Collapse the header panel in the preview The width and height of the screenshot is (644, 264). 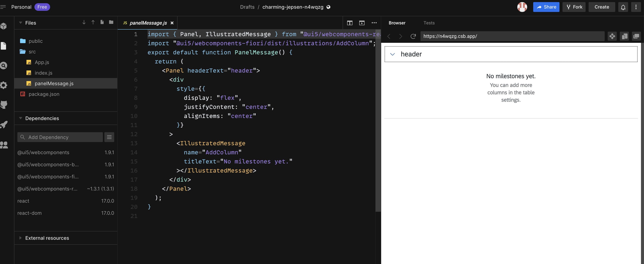point(393,54)
